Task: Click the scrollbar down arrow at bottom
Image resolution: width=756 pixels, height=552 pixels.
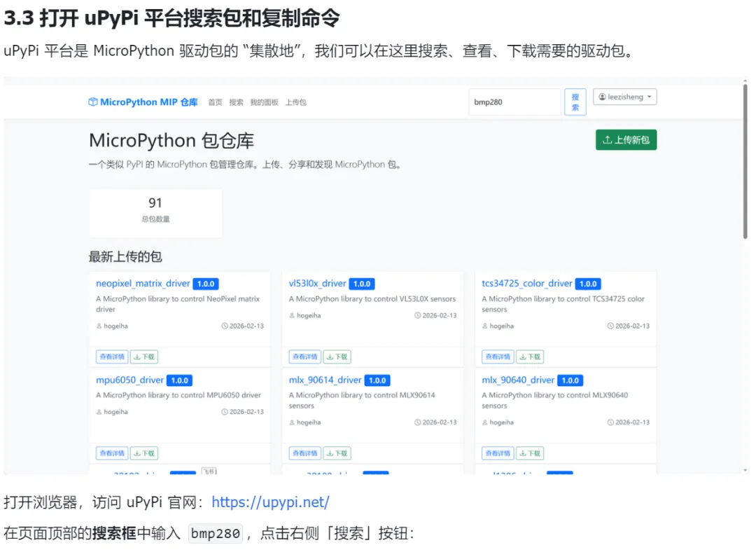Action: 745,470
